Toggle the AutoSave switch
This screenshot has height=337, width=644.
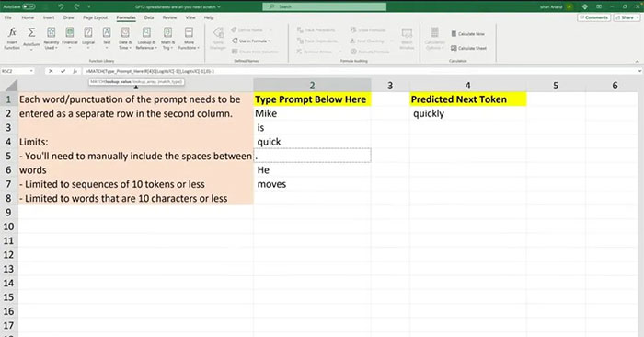tap(29, 6)
